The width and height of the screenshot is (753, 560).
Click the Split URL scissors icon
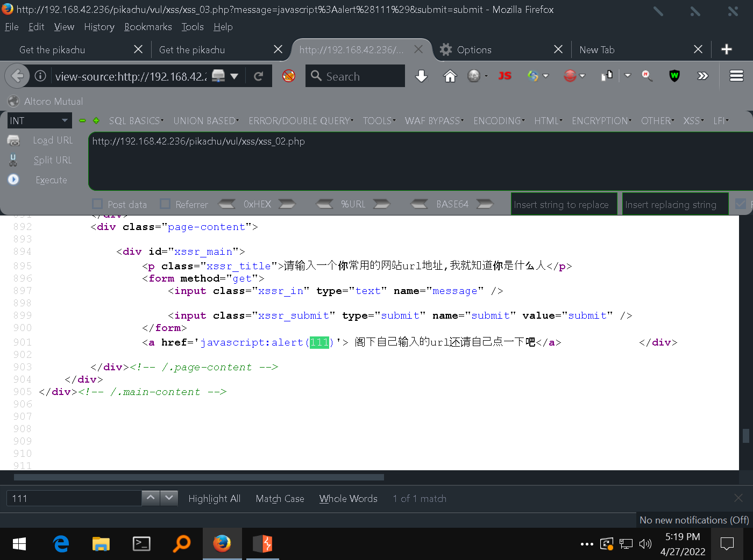pyautogui.click(x=13, y=160)
